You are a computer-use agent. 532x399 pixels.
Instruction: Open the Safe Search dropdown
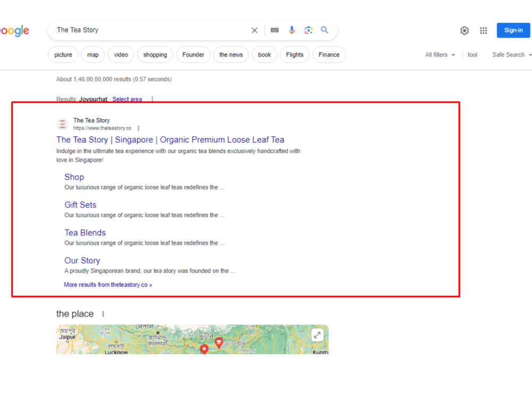point(512,55)
